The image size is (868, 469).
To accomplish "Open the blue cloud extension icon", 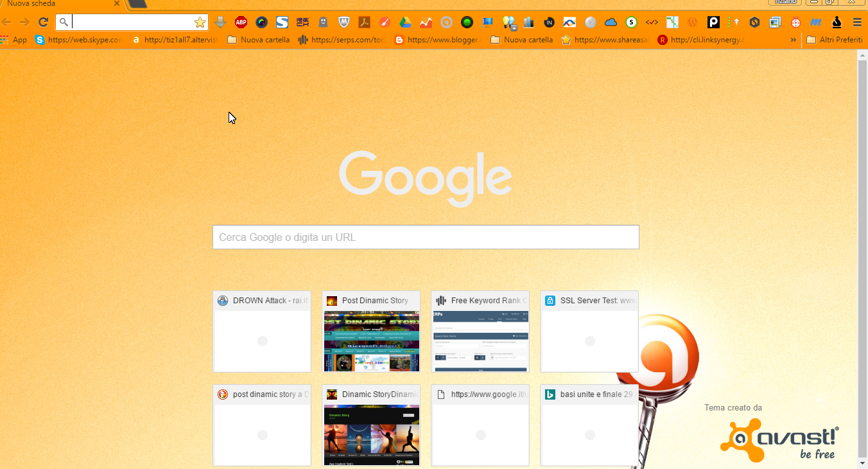I will [x=611, y=22].
